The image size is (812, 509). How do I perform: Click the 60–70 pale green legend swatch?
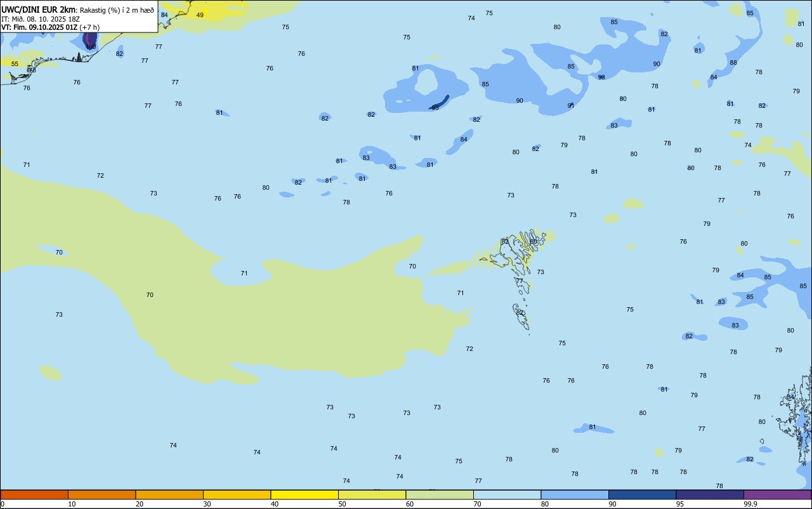[440, 494]
